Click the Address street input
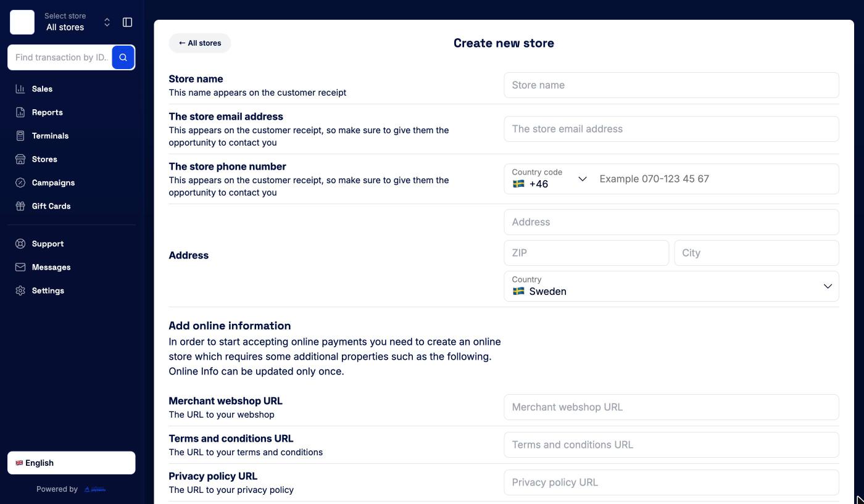The image size is (864, 504). 671,222
